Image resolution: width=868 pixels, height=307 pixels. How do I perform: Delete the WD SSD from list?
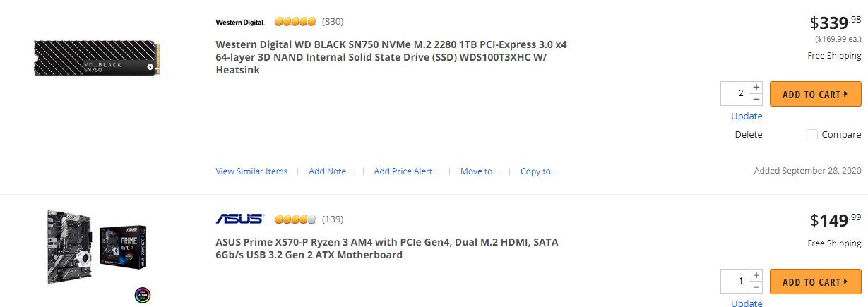pyautogui.click(x=749, y=135)
